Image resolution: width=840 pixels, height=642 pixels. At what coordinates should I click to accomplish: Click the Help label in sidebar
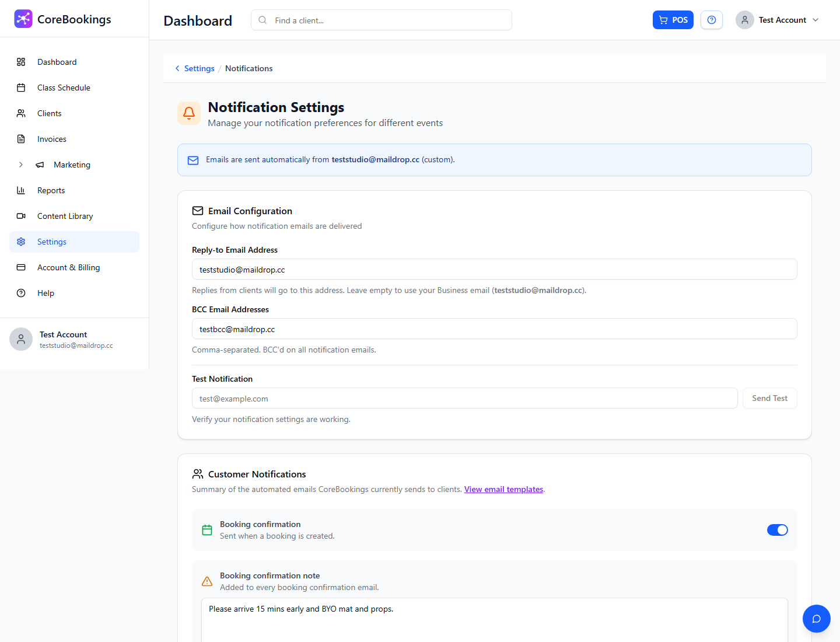(45, 293)
